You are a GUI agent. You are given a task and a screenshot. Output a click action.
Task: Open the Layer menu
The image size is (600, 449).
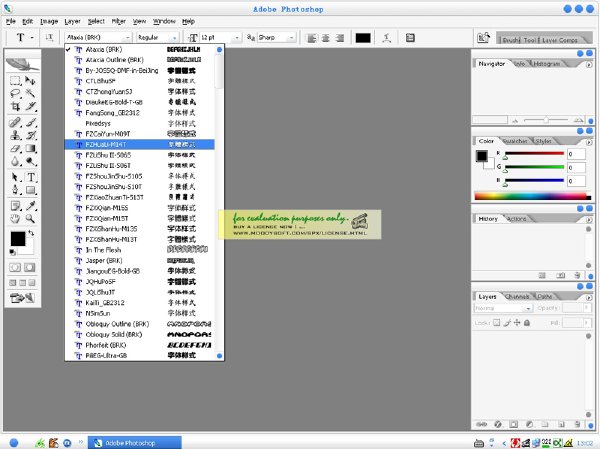[72, 21]
